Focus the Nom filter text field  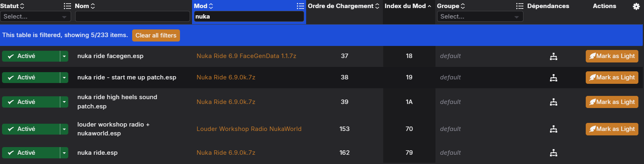[x=133, y=17]
